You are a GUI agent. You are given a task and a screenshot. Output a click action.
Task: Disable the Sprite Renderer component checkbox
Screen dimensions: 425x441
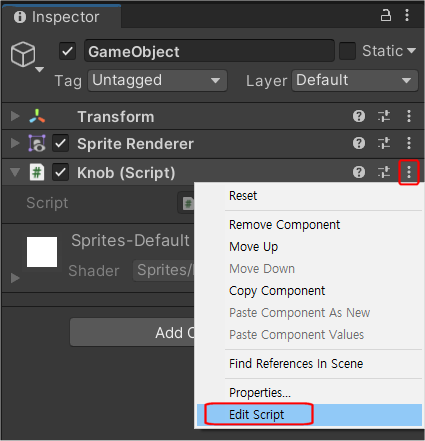click(60, 144)
